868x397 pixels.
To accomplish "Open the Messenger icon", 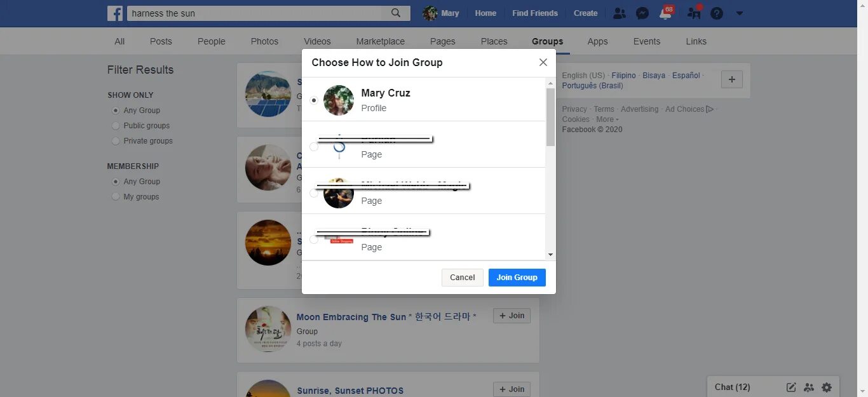I will [x=642, y=13].
